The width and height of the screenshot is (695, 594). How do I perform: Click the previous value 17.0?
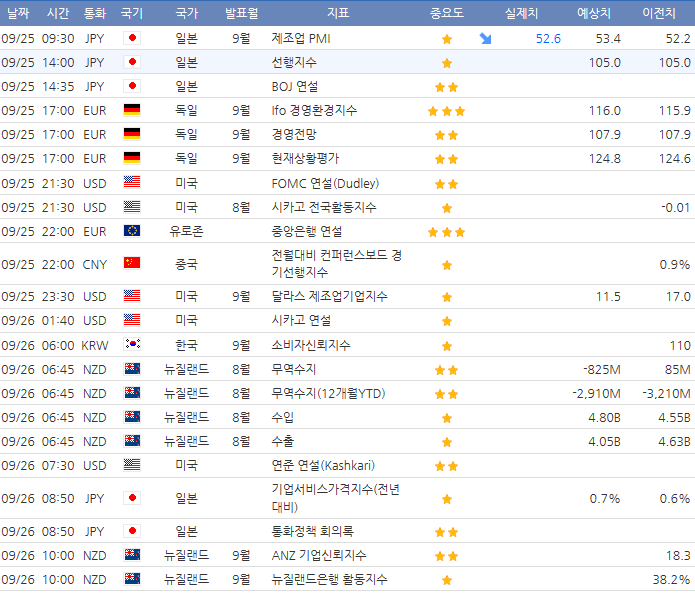(x=678, y=297)
